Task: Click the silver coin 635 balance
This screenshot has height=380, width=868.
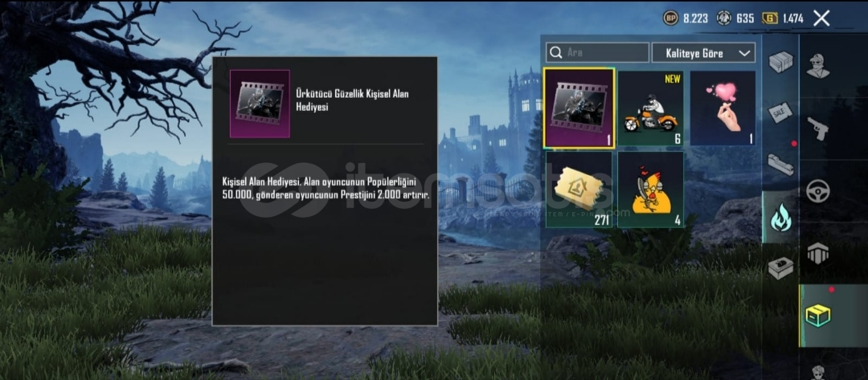Action: tap(735, 18)
